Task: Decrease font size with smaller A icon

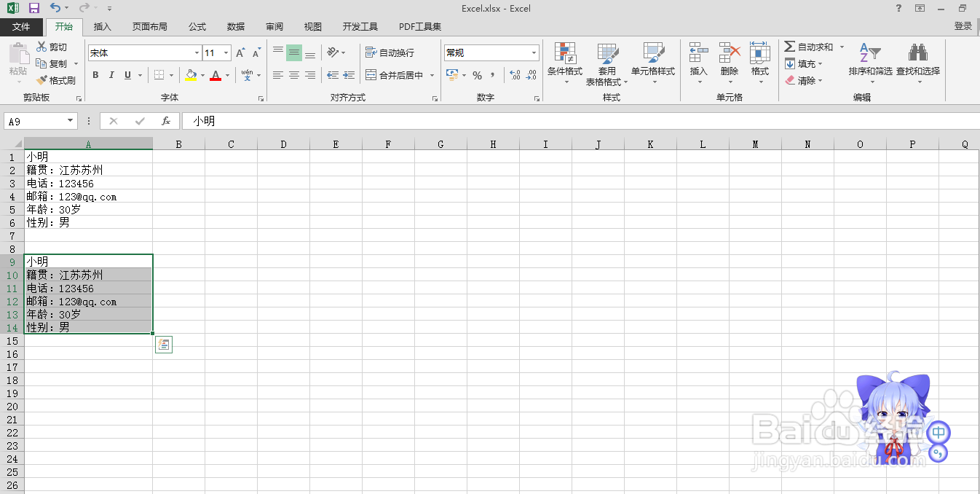Action: [256, 53]
